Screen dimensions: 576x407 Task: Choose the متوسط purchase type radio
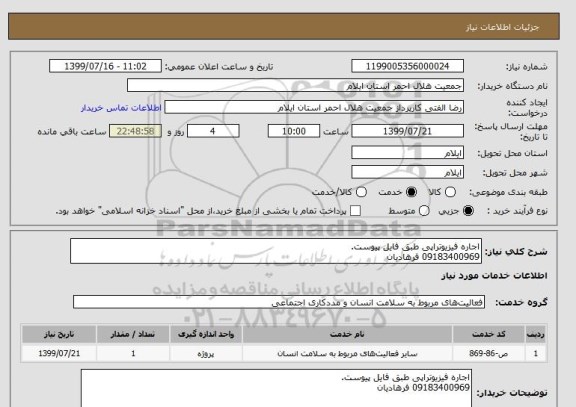pyautogui.click(x=424, y=211)
